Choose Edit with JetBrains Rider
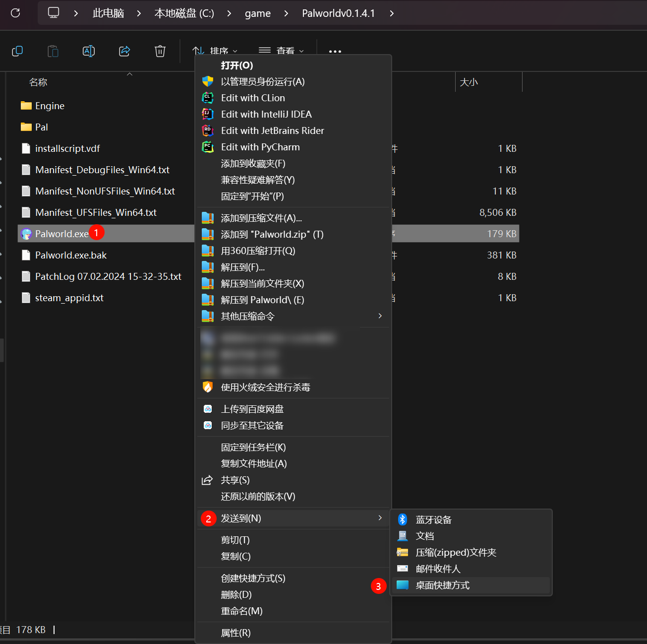Image resolution: width=647 pixels, height=644 pixels. (293, 131)
